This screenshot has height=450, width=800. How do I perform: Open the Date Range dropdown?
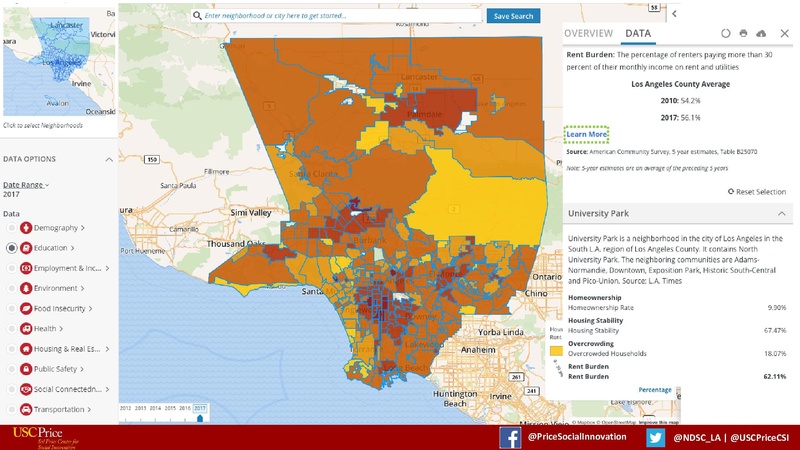pos(26,185)
